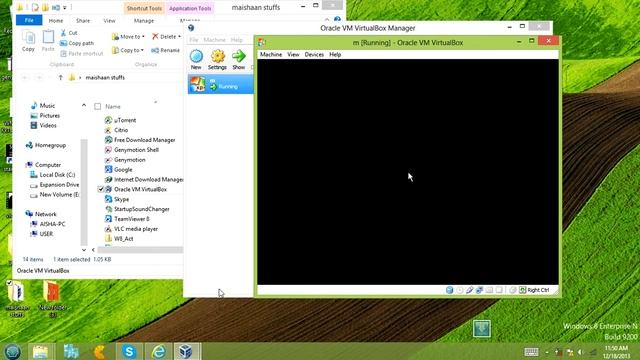
Task: Select Local Disk (C:) in navigation pane
Action: [x=53, y=175]
